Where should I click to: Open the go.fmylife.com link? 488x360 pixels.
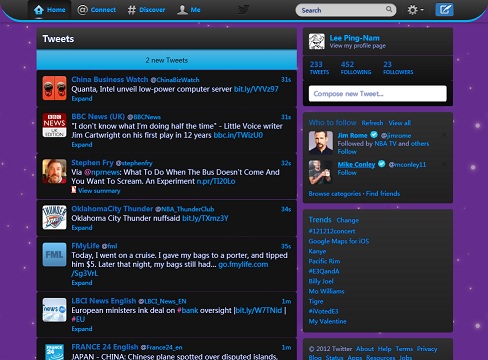tap(243, 264)
